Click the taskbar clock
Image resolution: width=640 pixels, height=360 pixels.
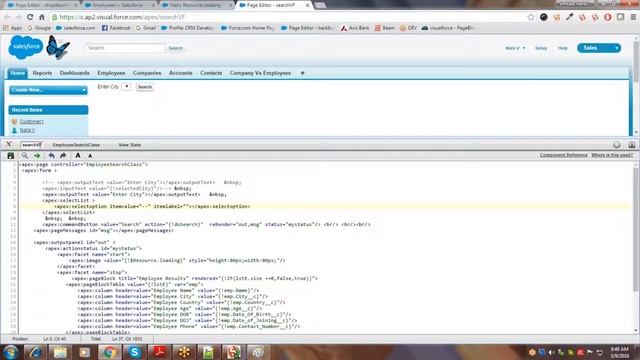[x=620, y=352]
